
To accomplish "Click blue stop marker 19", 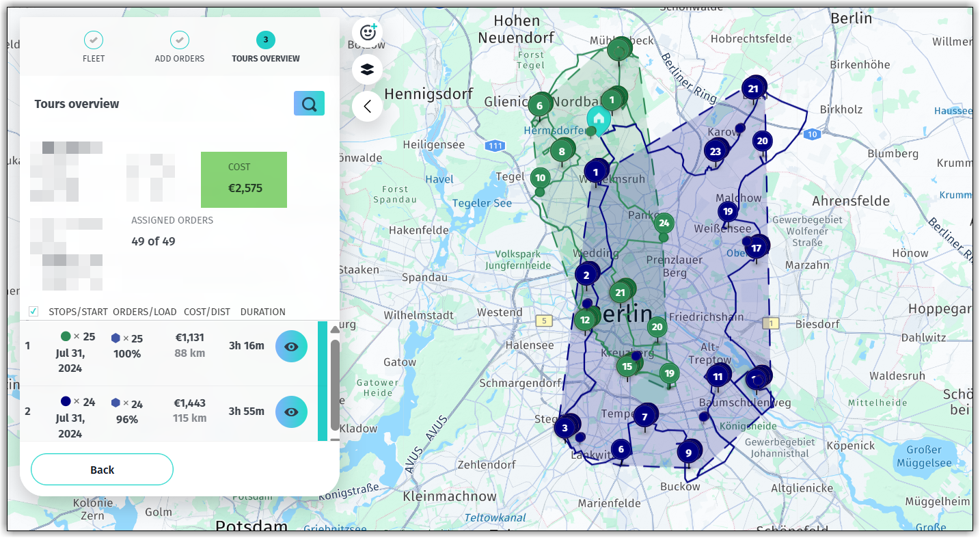I will tap(728, 211).
